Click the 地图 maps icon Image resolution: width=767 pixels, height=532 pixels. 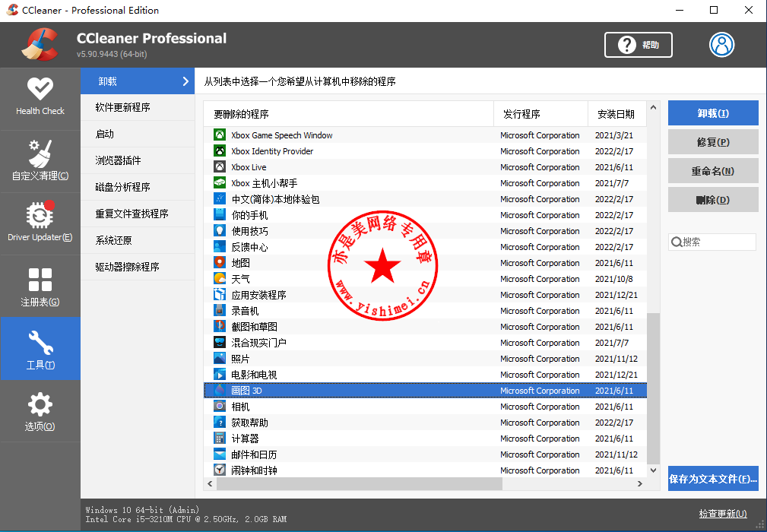click(x=220, y=262)
